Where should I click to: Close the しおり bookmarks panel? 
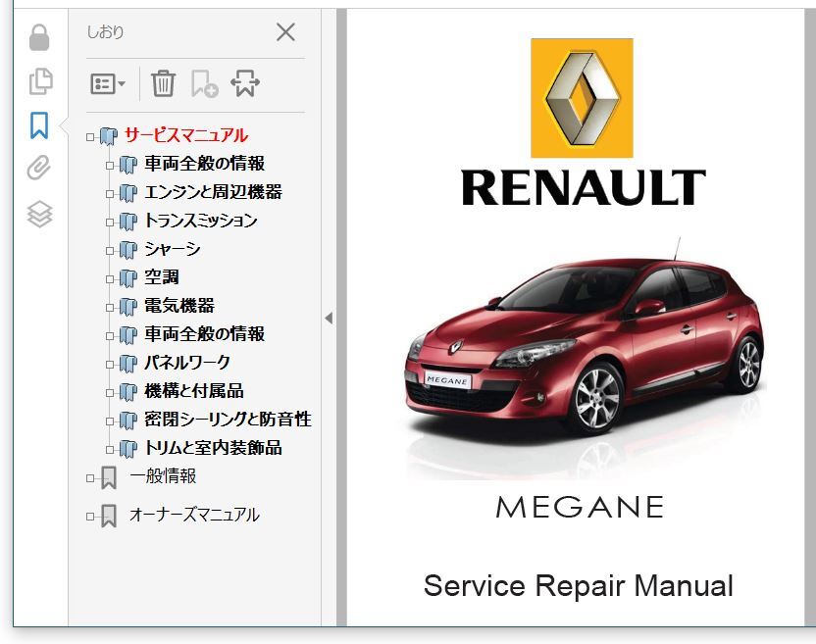tap(285, 32)
